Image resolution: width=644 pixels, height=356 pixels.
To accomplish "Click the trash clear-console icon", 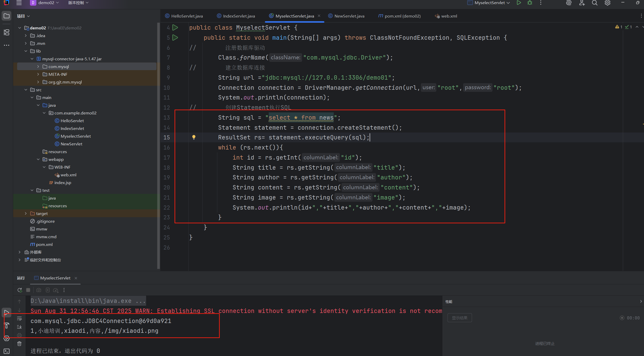I will 19,344.
